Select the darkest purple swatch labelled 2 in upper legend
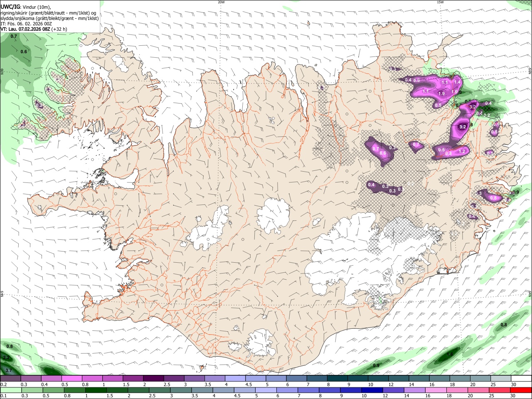The width and height of the screenshot is (532, 399). tap(153, 379)
